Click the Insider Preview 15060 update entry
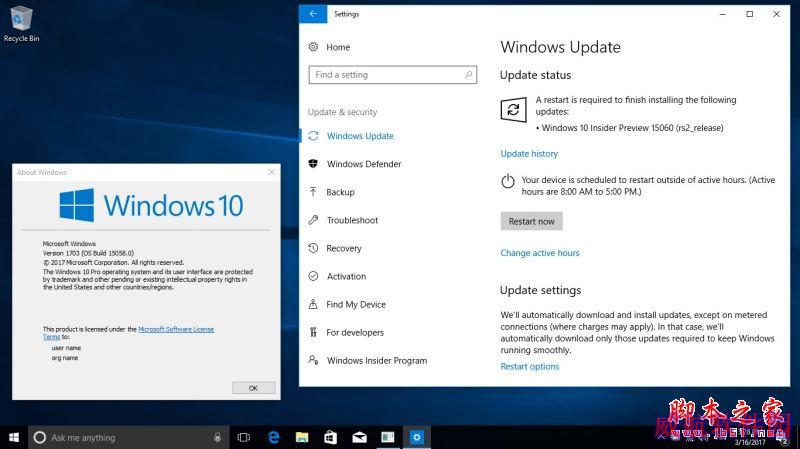The image size is (800, 449). tap(632, 128)
